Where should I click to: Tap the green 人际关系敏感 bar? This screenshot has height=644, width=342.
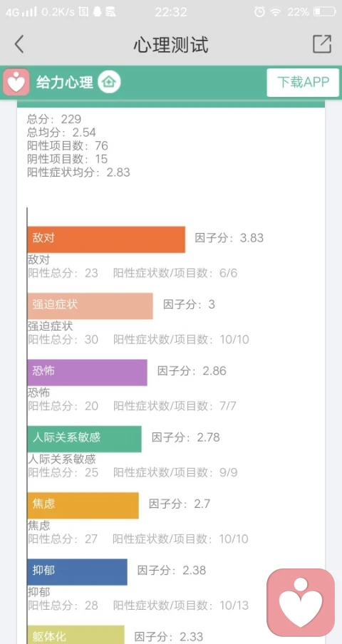pos(85,439)
